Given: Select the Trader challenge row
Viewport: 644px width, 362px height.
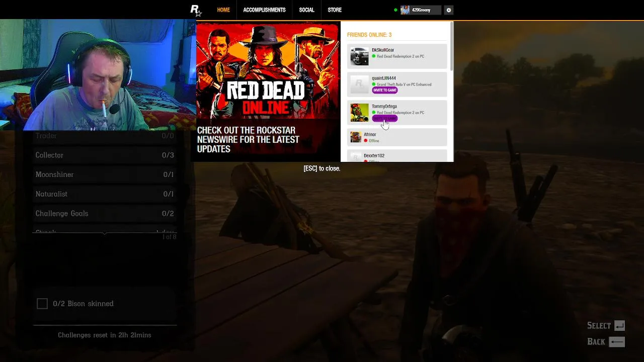Looking at the screenshot, I should click(105, 136).
